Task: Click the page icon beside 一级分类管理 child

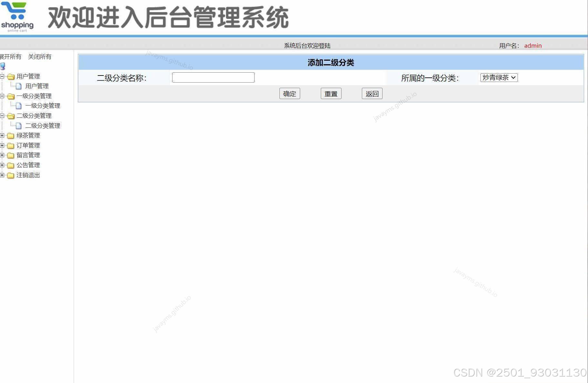Action: click(19, 106)
